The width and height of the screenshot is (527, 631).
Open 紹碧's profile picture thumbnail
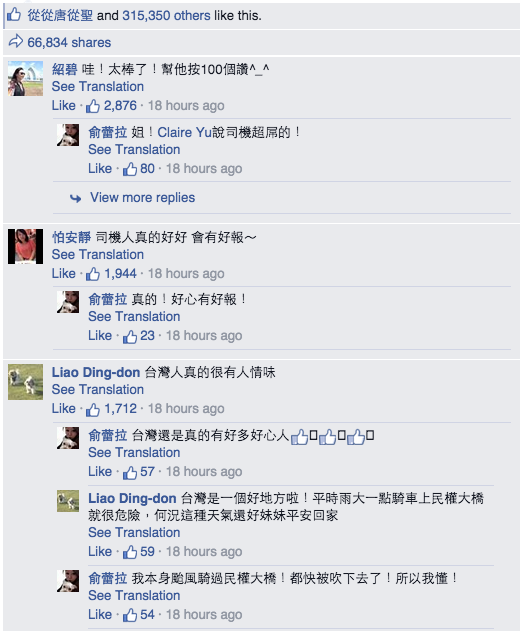click(x=25, y=78)
